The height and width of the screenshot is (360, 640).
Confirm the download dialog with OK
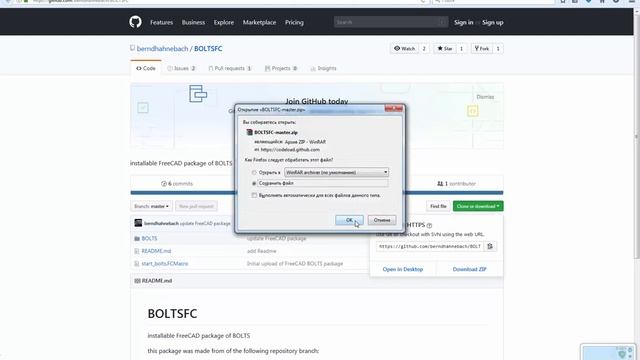click(x=349, y=220)
